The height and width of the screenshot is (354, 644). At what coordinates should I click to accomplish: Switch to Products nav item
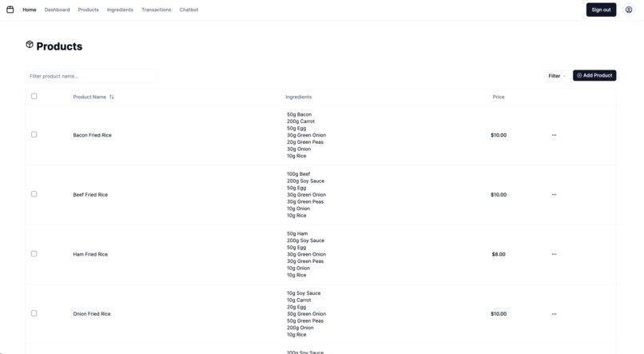pyautogui.click(x=89, y=10)
